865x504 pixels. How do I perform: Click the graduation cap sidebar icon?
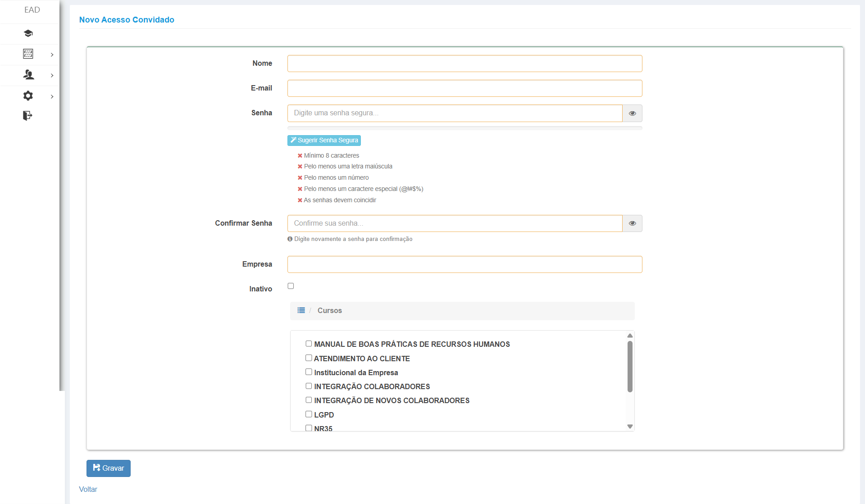28,33
